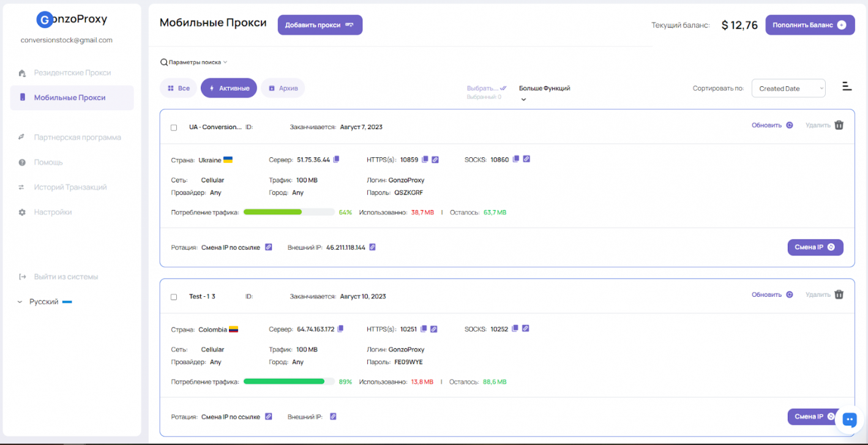Copy server IP 51.75.36.44

click(336, 159)
